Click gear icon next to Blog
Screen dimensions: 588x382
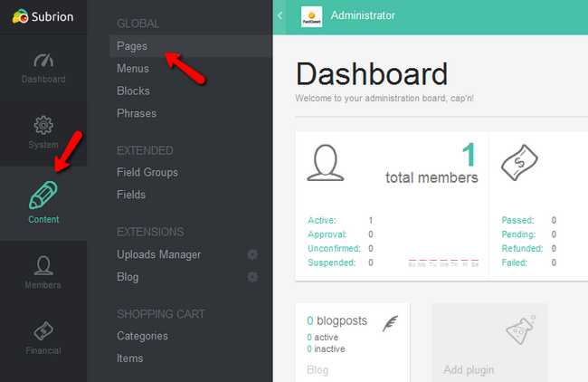click(x=252, y=277)
